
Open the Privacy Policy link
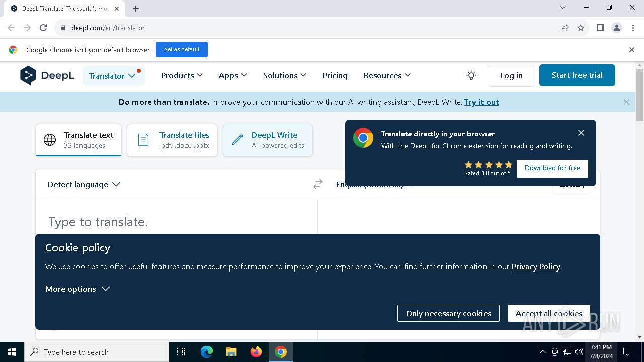pyautogui.click(x=536, y=266)
